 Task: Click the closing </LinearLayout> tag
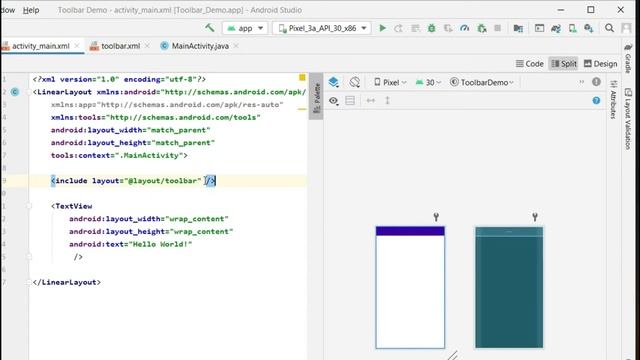67,282
